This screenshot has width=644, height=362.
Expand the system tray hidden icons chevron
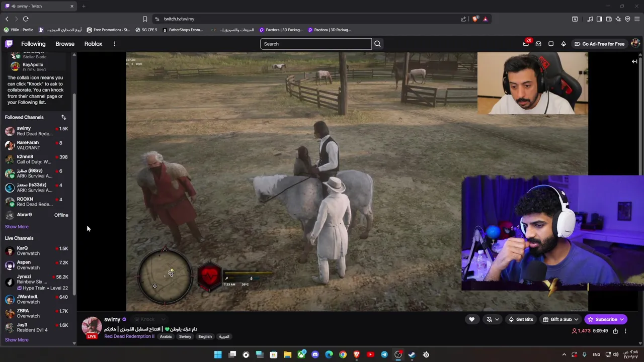pos(564,354)
